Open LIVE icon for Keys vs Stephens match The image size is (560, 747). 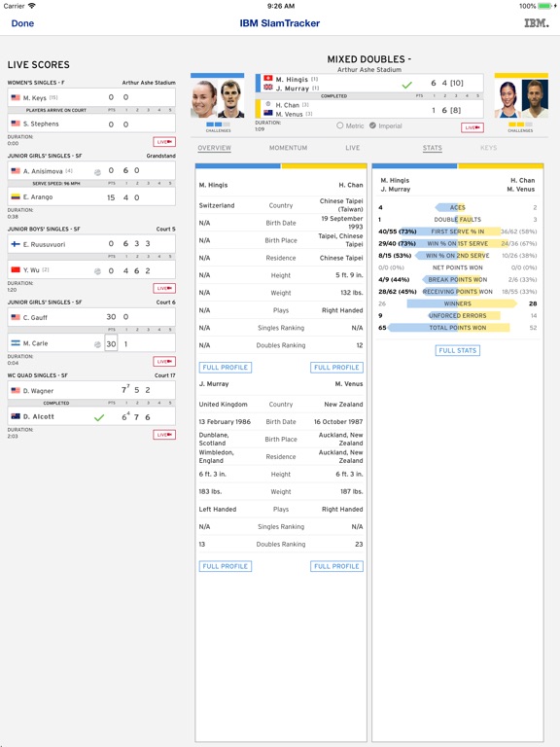click(164, 142)
